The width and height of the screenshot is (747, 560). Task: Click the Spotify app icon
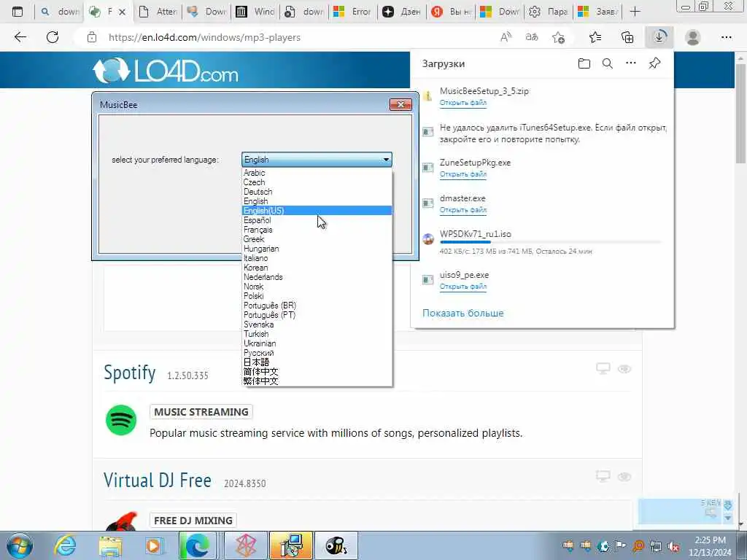[x=121, y=420]
